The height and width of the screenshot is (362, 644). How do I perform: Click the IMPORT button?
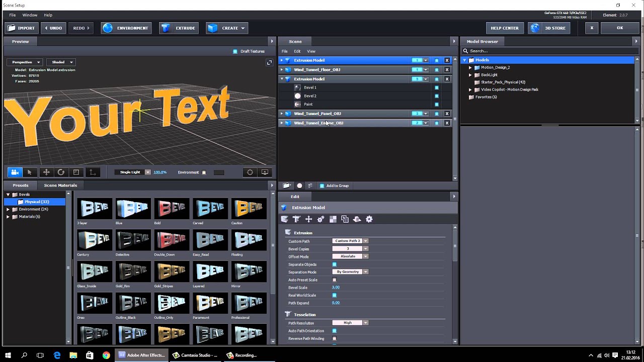pos(21,28)
